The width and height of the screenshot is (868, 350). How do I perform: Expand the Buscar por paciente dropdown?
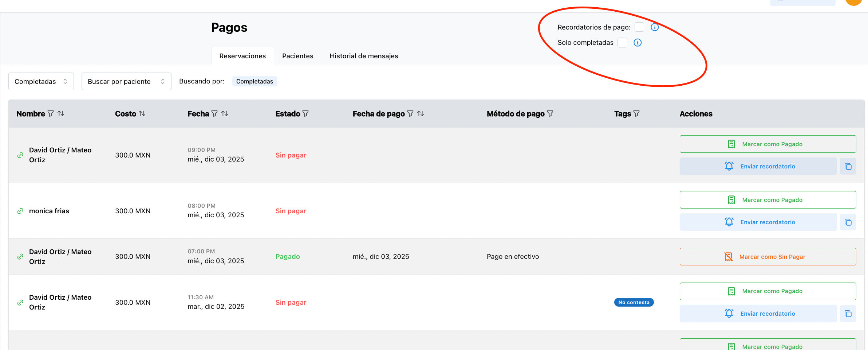126,81
